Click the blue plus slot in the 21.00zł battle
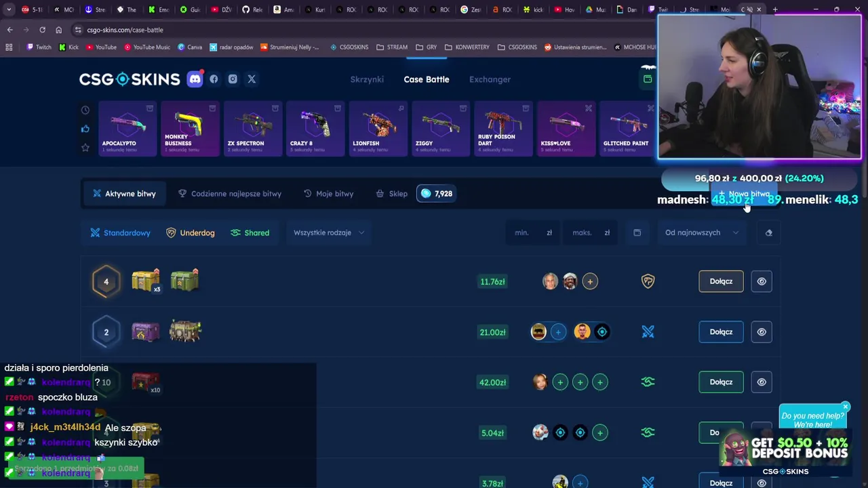The width and height of the screenshot is (868, 488). click(558, 332)
